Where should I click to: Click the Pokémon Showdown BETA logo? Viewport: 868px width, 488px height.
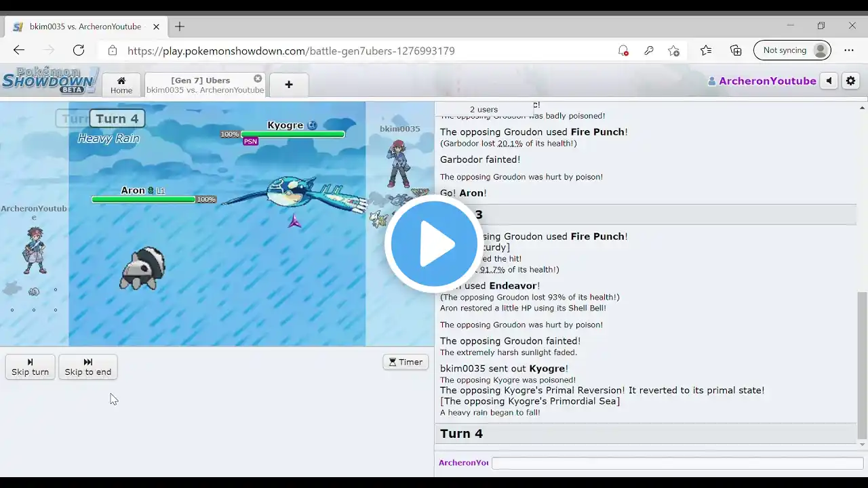[50, 81]
